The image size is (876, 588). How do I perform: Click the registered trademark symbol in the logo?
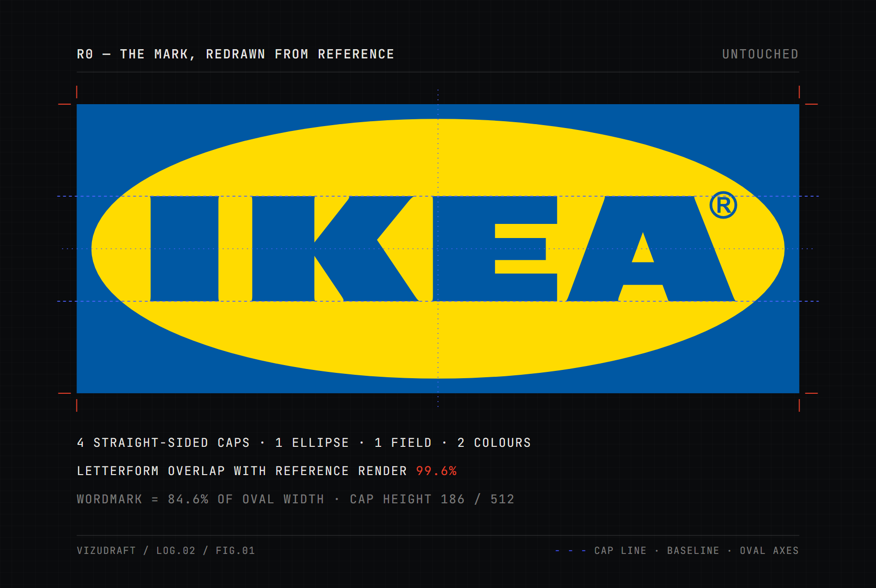(723, 205)
